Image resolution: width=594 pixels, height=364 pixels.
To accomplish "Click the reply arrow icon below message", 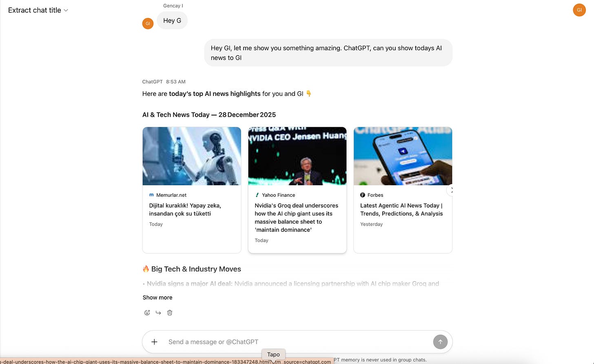I will click(x=158, y=313).
